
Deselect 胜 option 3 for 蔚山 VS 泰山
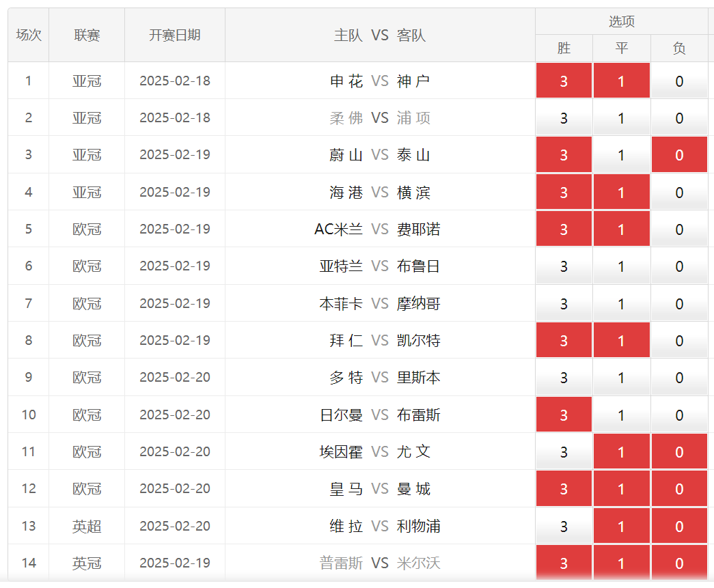(x=564, y=155)
